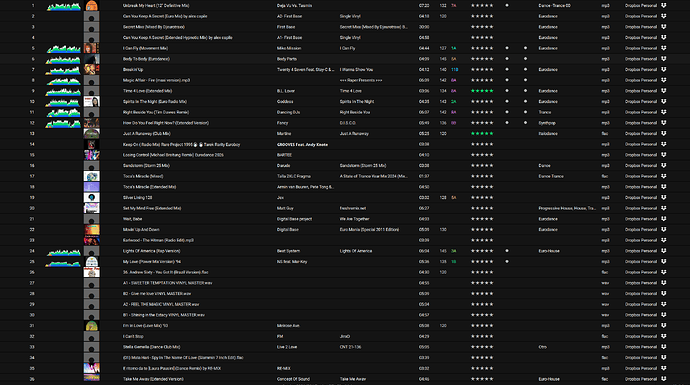
Task: Click second dot marker on Right Beside You row
Action: tap(525, 112)
